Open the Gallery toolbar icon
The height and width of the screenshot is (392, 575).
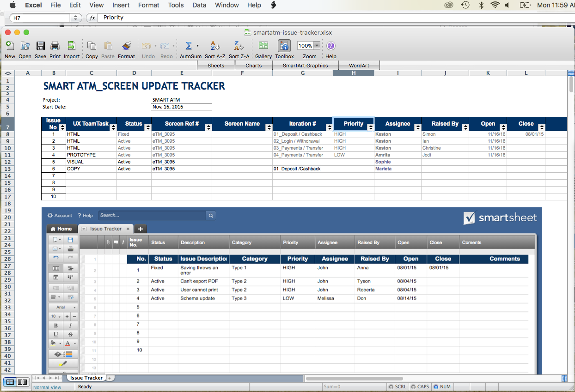[263, 46]
